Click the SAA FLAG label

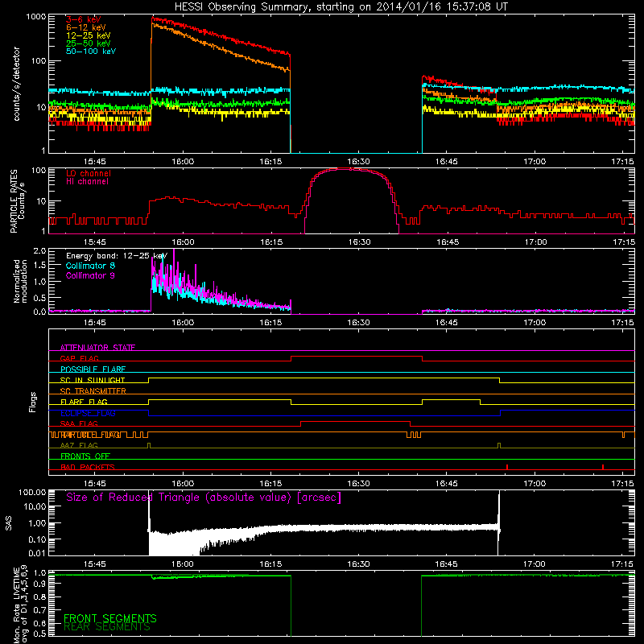click(79, 423)
